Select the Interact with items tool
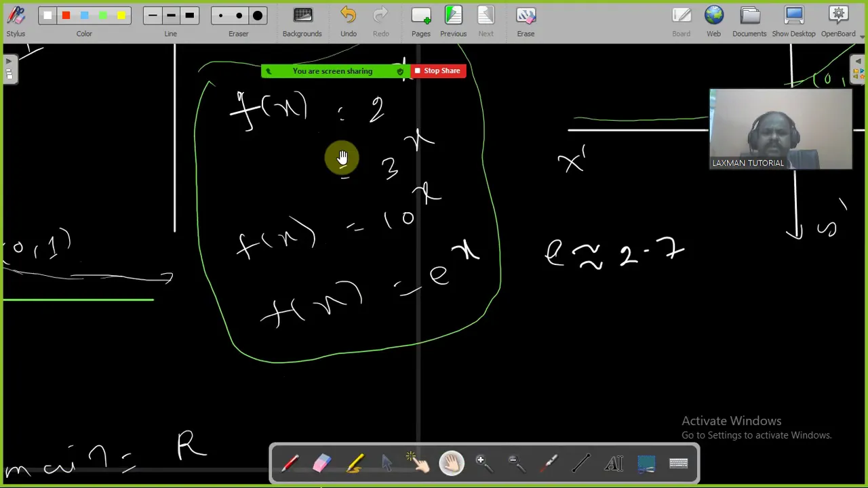Viewport: 868px width, 488px height. pyautogui.click(x=419, y=463)
